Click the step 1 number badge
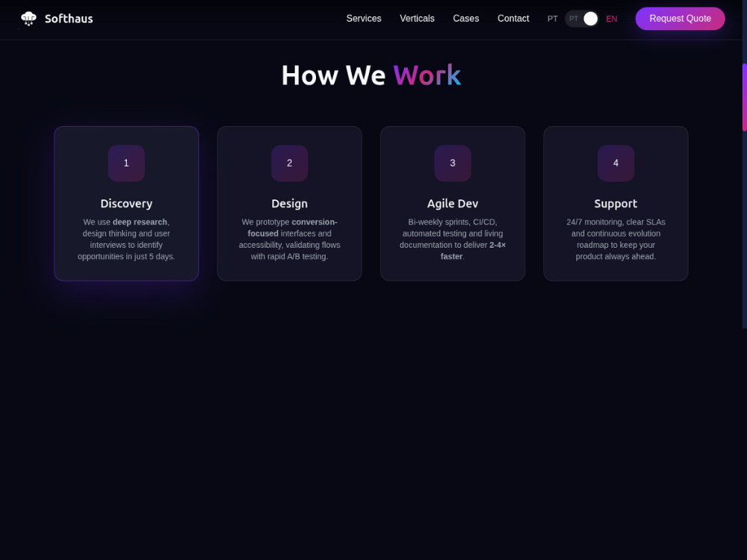 (126, 164)
